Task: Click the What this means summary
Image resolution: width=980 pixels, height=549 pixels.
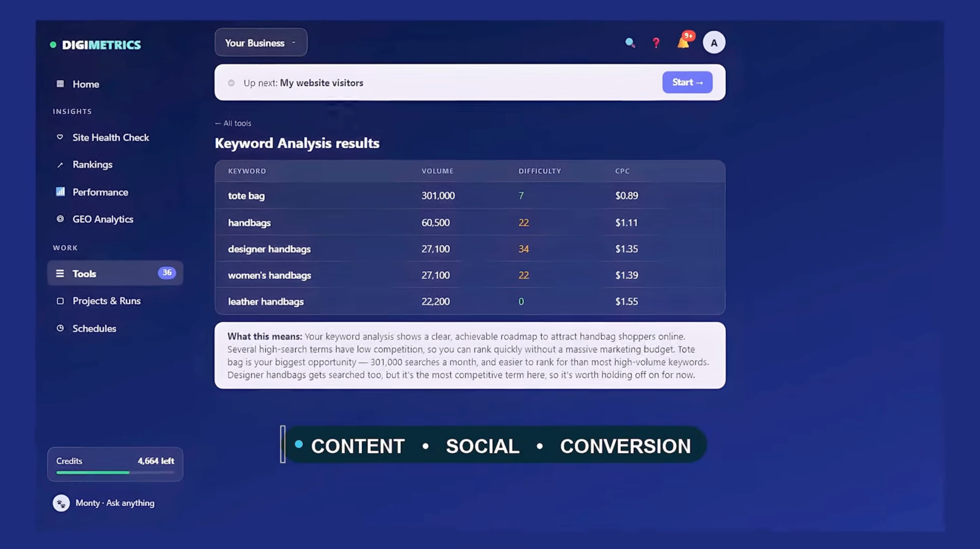Action: (470, 356)
